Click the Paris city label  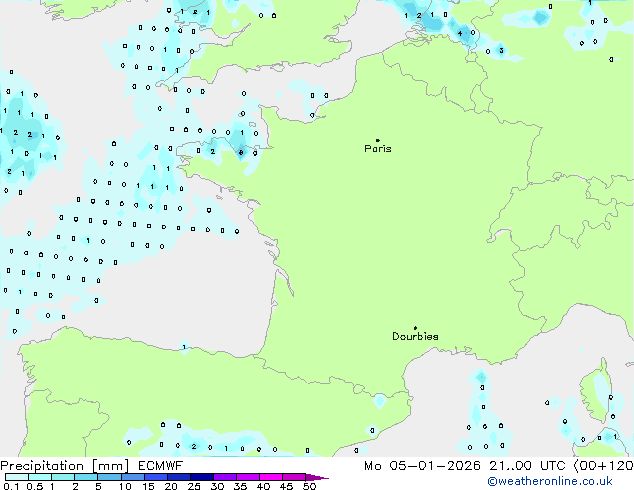378,149
